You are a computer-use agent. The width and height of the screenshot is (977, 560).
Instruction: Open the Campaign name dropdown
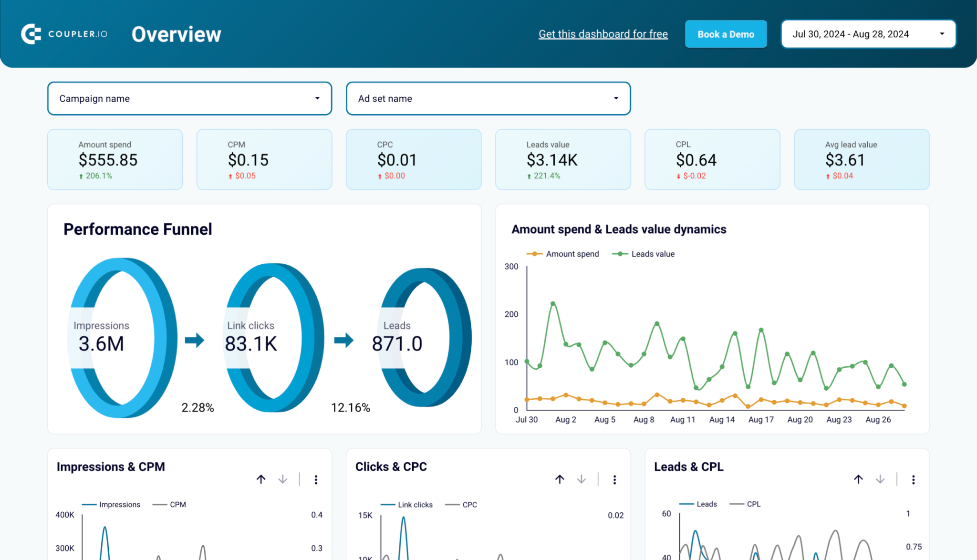coord(189,98)
